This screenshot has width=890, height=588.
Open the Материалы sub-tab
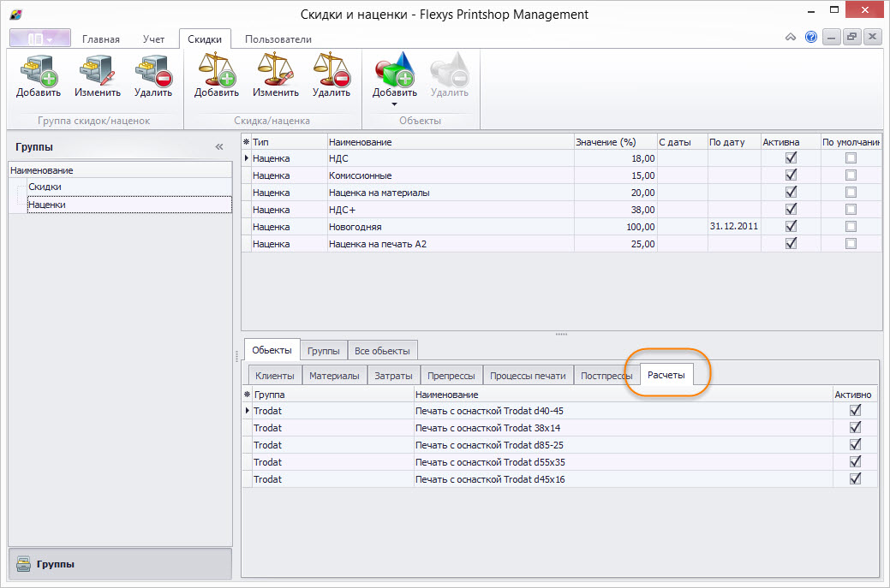[x=334, y=376]
